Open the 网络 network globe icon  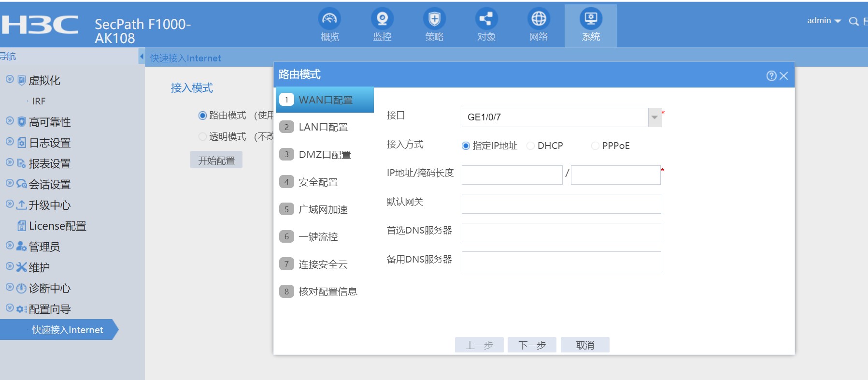click(x=539, y=19)
